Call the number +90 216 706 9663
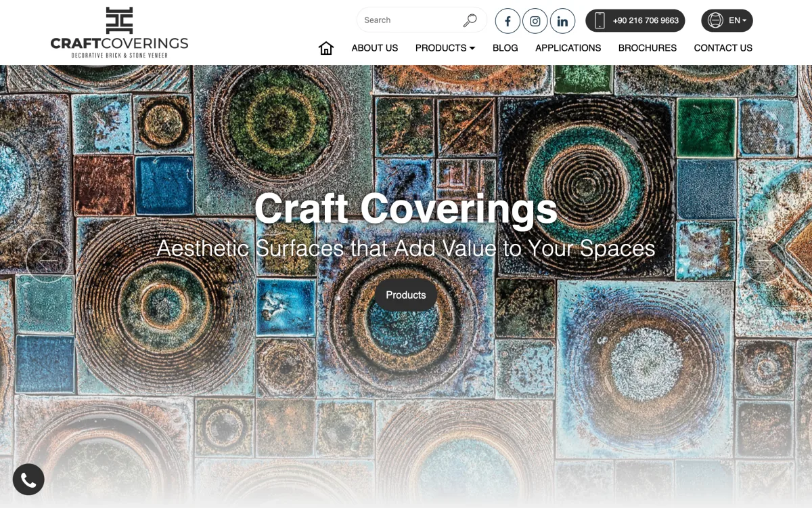812x508 pixels. [x=635, y=20]
